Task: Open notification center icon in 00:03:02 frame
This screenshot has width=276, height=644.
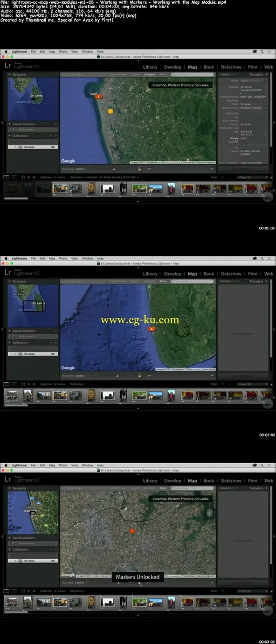Action: pos(270,466)
